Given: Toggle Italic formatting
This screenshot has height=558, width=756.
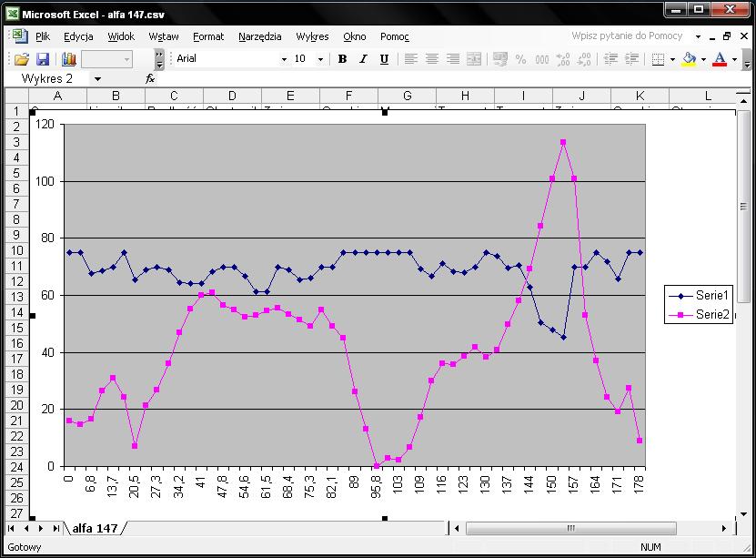Looking at the screenshot, I should pyautogui.click(x=363, y=59).
